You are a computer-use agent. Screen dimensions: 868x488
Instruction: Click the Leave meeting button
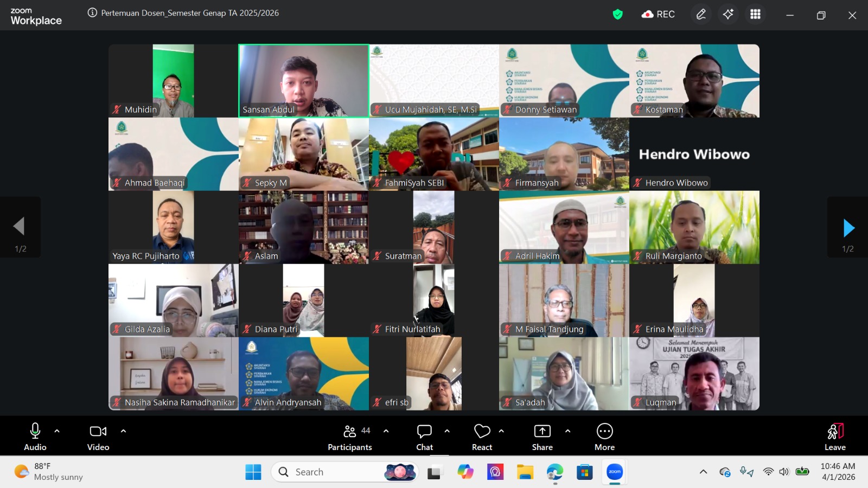coord(835,437)
